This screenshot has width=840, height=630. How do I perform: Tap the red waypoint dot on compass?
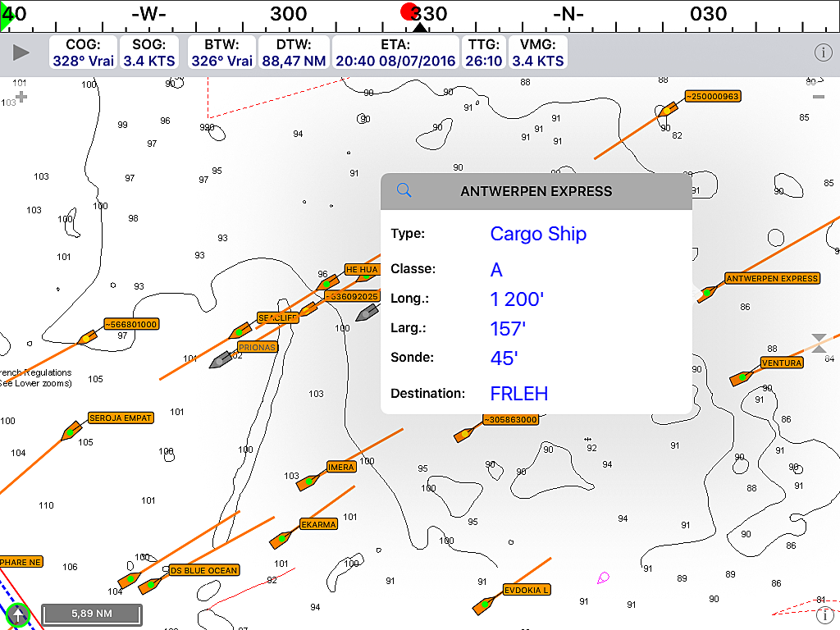point(409,11)
